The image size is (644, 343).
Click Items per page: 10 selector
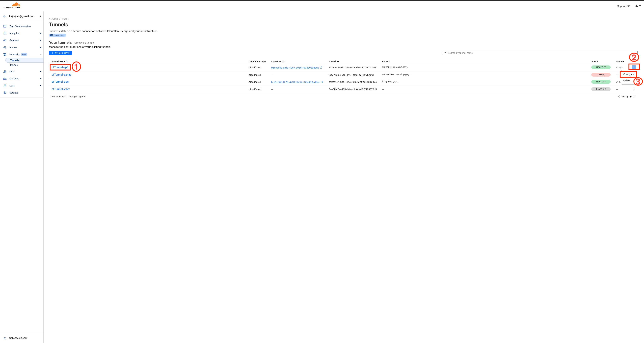(77, 97)
